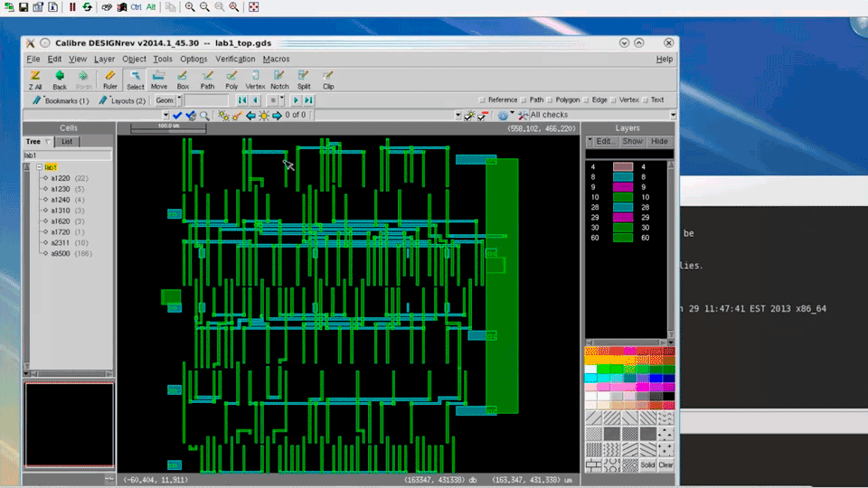The image size is (868, 488).
Task: Open the Bookmarks (1) dropdown
Action: (x=60, y=100)
